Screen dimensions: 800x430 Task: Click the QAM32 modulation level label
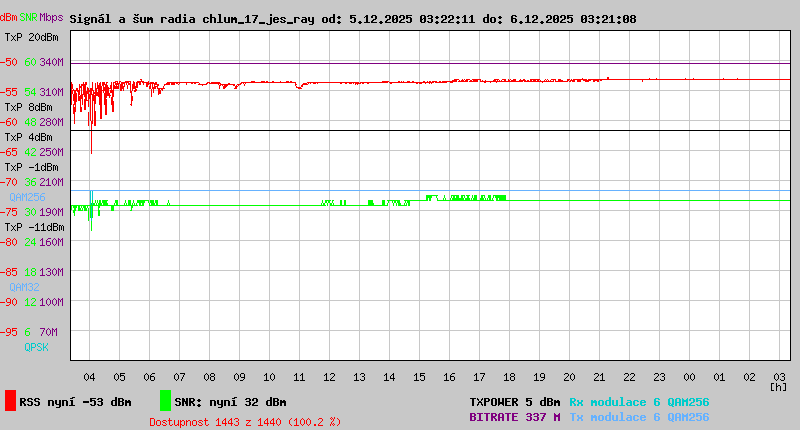24,287
